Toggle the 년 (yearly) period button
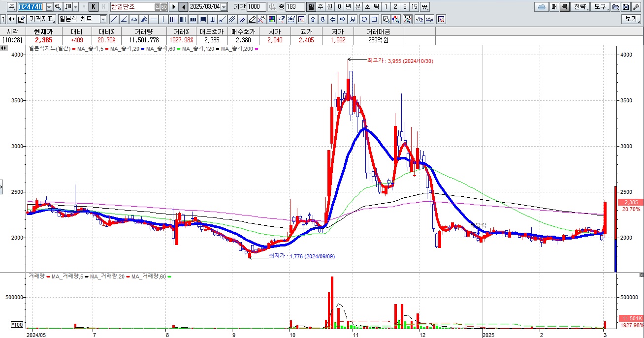 [348, 7]
